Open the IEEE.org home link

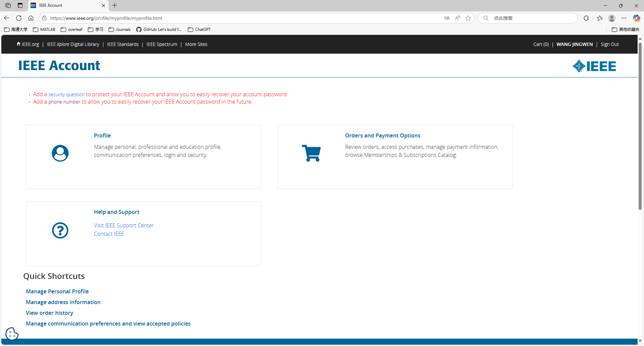(x=28, y=44)
